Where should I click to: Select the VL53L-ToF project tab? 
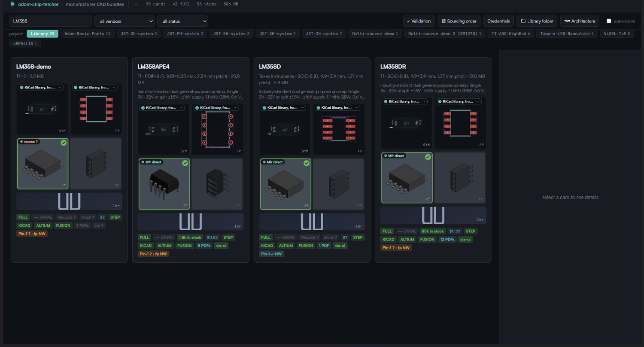(617, 33)
